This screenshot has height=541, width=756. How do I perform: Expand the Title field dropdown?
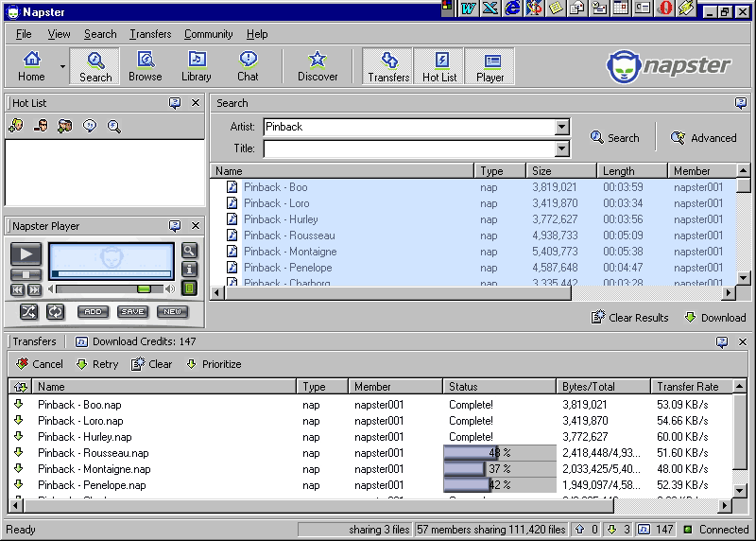(x=562, y=148)
